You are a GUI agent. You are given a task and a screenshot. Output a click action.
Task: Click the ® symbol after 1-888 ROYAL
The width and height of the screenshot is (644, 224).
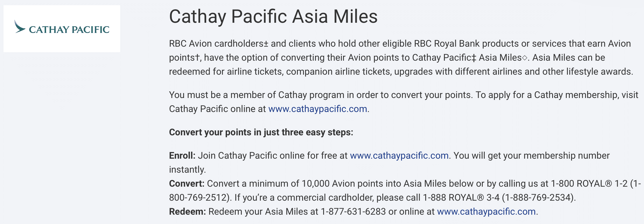point(480,197)
